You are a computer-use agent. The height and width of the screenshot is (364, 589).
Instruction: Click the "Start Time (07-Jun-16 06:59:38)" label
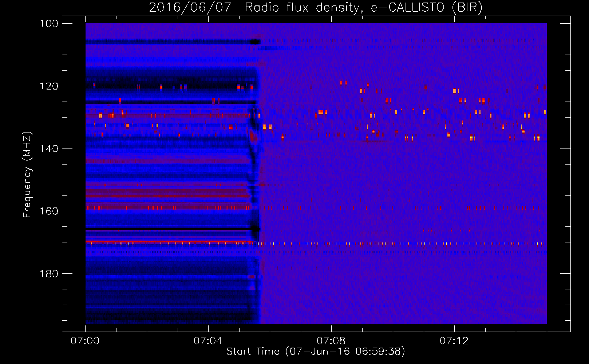(316, 351)
